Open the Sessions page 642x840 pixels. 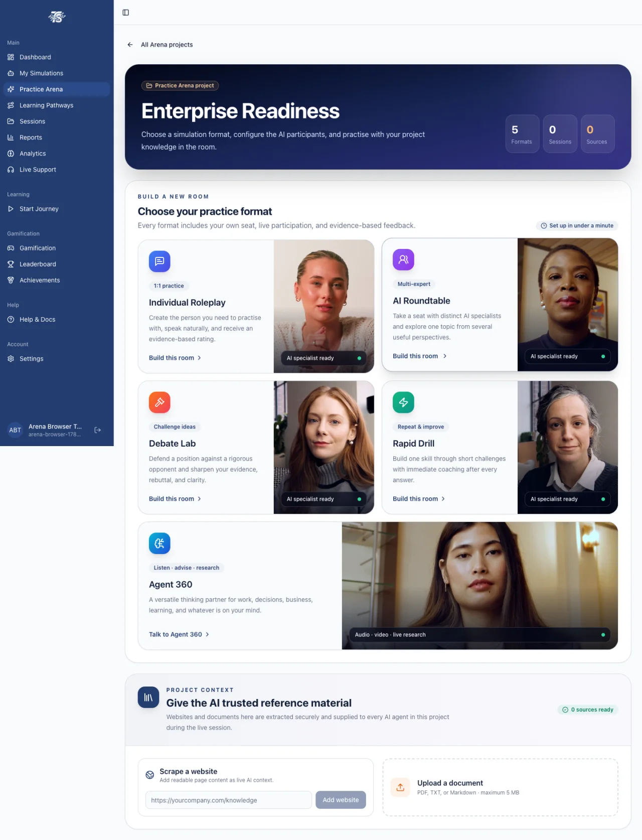(x=57, y=121)
